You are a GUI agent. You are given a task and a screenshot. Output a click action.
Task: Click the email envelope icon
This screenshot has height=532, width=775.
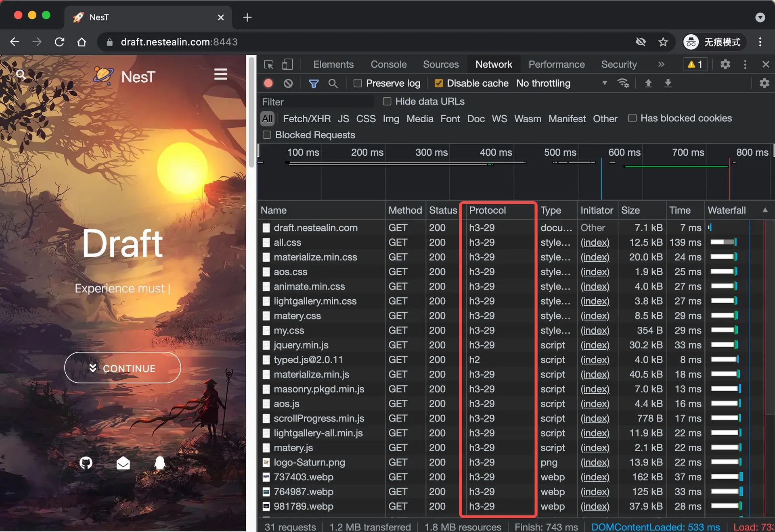123,463
